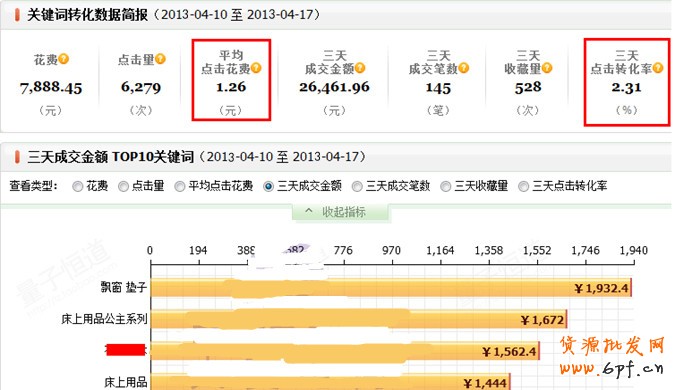Click the 床上用品 bar showing ¥1,444
The height and width of the screenshot is (390, 674).
click(331, 382)
